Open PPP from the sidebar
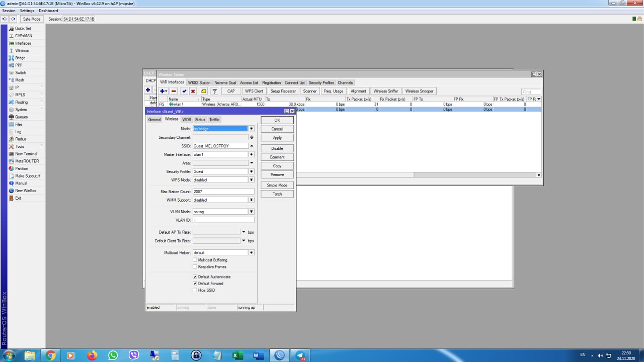The image size is (644, 362). click(19, 65)
